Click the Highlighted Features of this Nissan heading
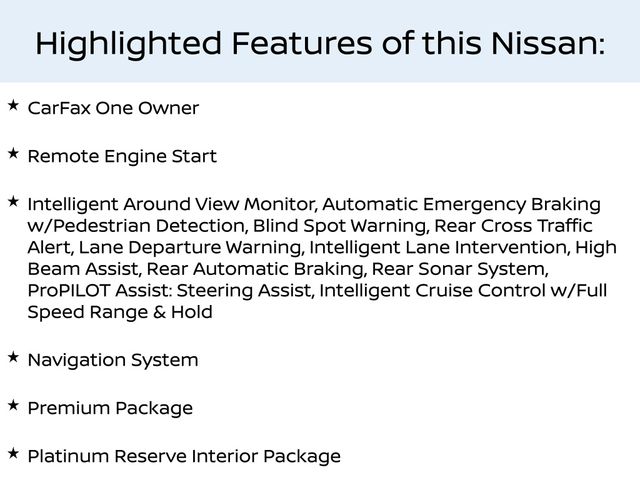The image size is (640, 480). coord(320,43)
